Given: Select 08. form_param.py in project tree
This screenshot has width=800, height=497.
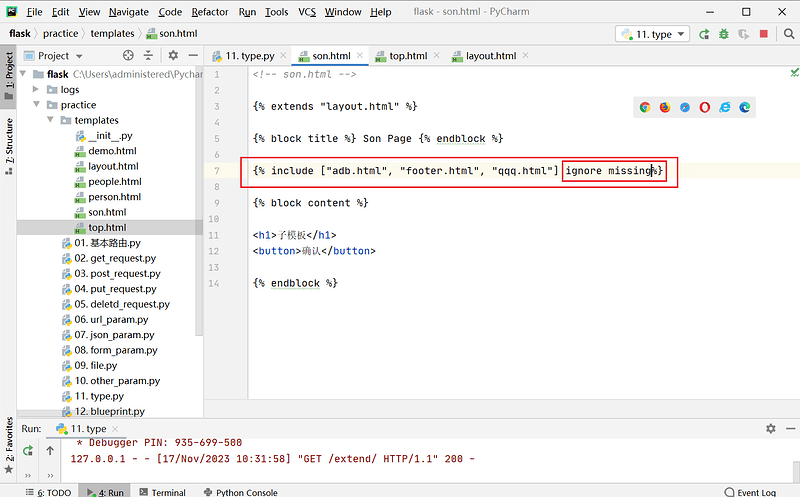Looking at the screenshot, I should pos(116,350).
